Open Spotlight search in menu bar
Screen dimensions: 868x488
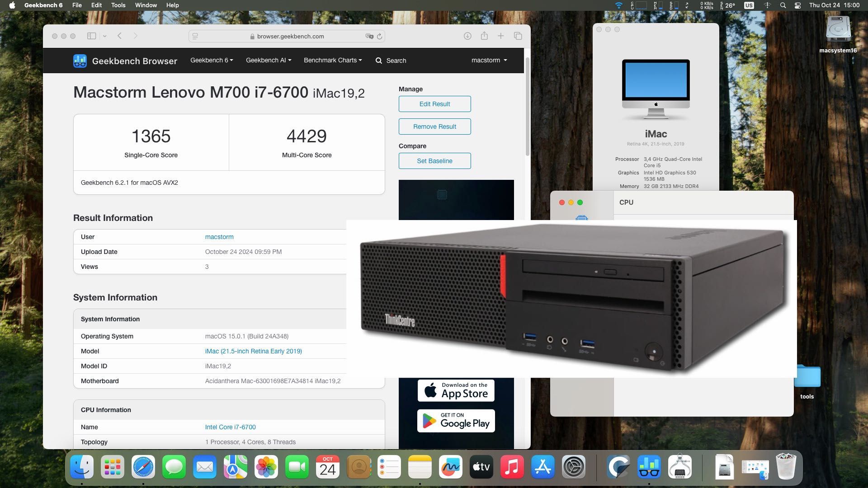(783, 5)
